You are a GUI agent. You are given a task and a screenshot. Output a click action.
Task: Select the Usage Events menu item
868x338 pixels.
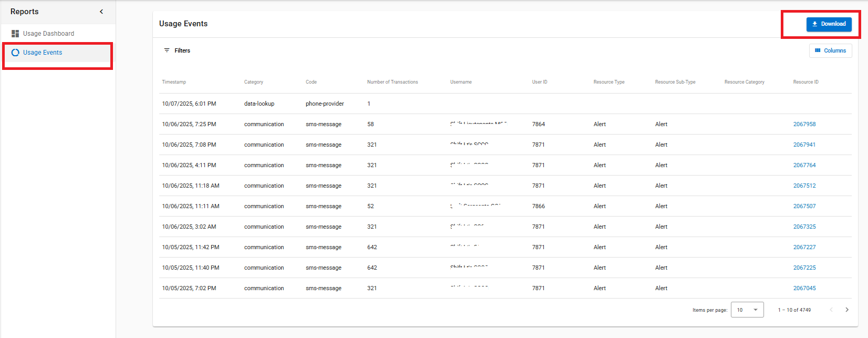43,53
